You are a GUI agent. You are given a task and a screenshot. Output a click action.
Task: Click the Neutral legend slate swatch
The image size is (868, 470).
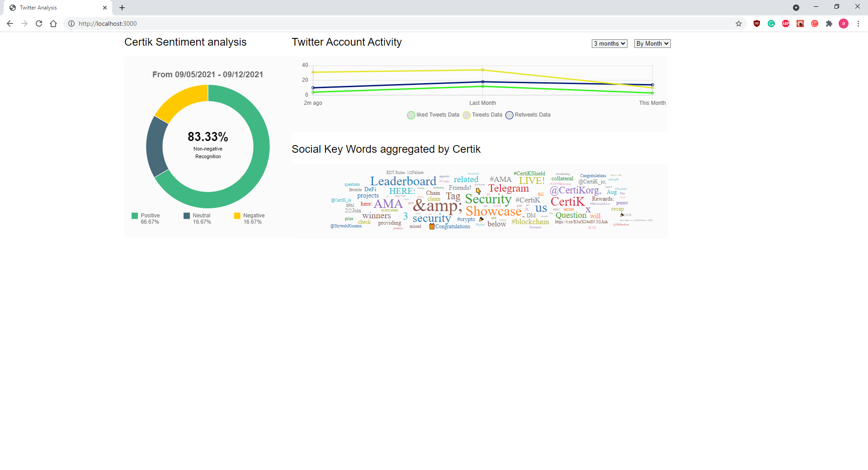(187, 216)
